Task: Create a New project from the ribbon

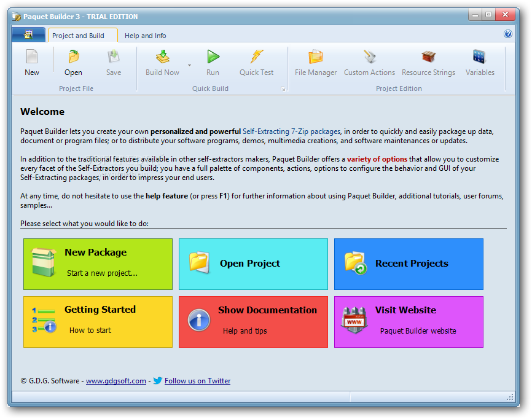Action: pyautogui.click(x=32, y=63)
